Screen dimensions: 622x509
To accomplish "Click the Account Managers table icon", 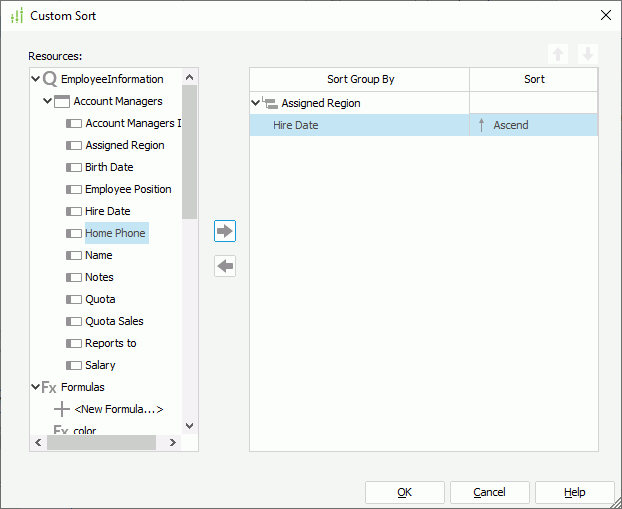I will click(61, 101).
